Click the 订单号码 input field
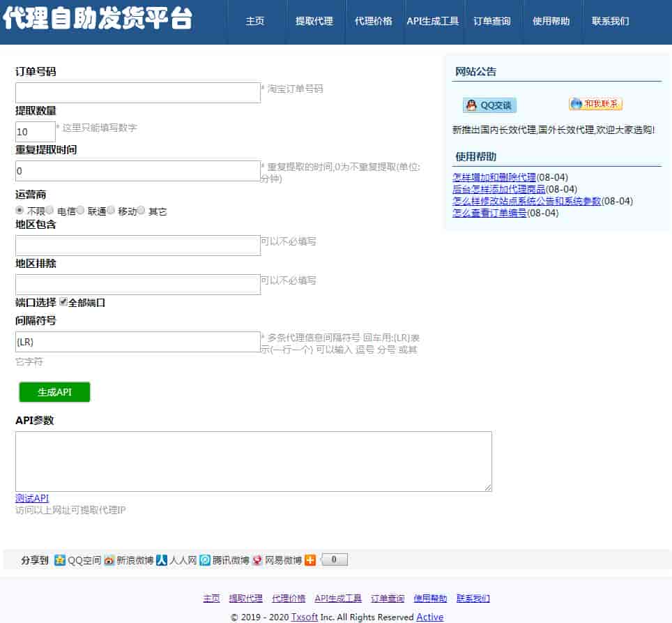 [138, 93]
